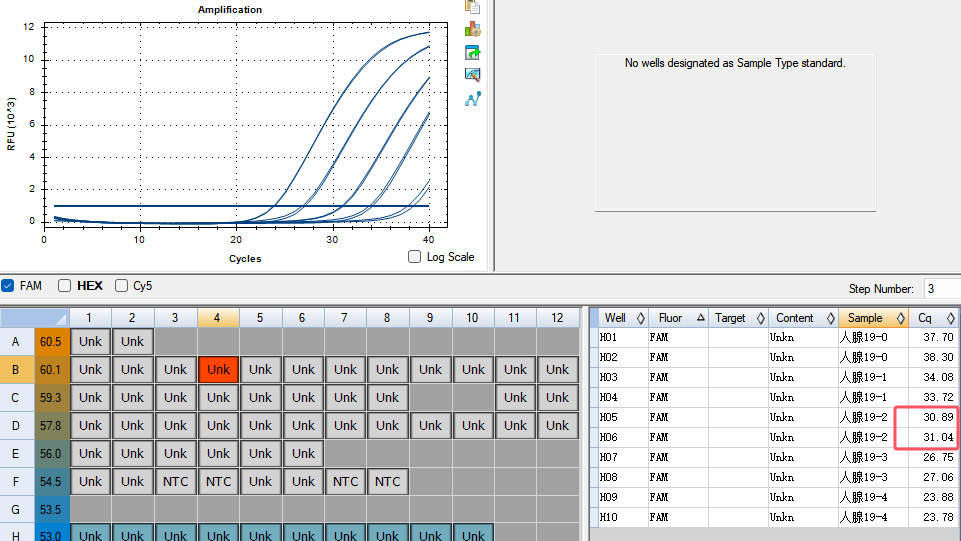961x541 pixels.
Task: Select Unk well C11 on the plate
Action: (515, 398)
